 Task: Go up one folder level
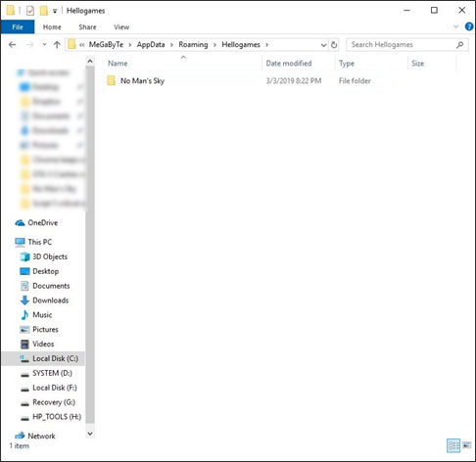(57, 45)
